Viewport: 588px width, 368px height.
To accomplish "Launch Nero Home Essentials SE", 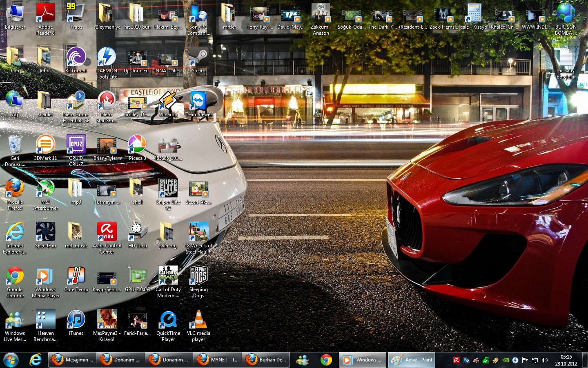I will click(76, 107).
